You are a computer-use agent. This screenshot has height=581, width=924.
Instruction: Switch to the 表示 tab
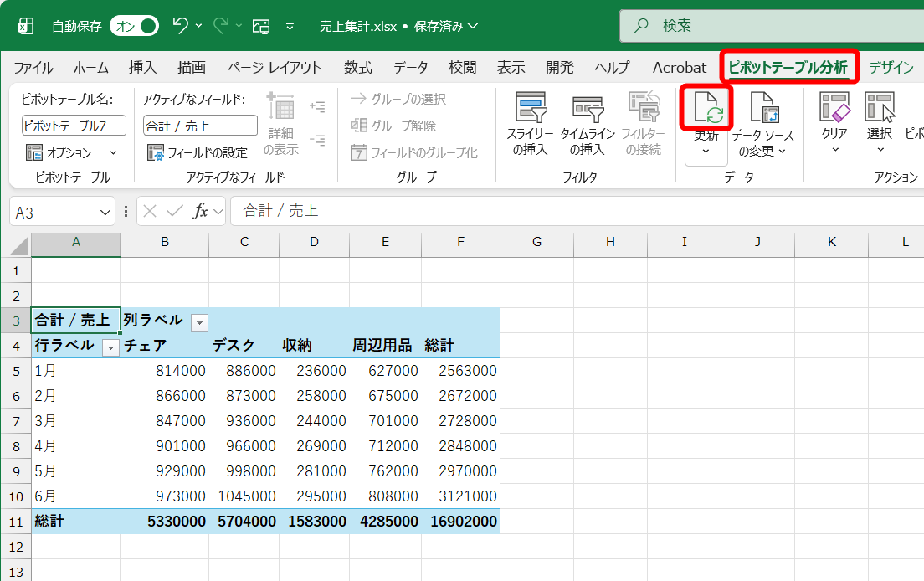(x=511, y=68)
